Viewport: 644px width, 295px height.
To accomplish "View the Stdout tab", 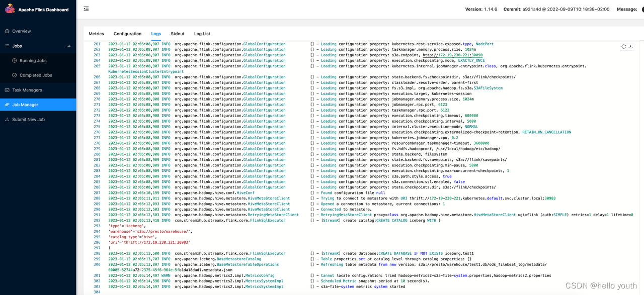I will tap(177, 34).
